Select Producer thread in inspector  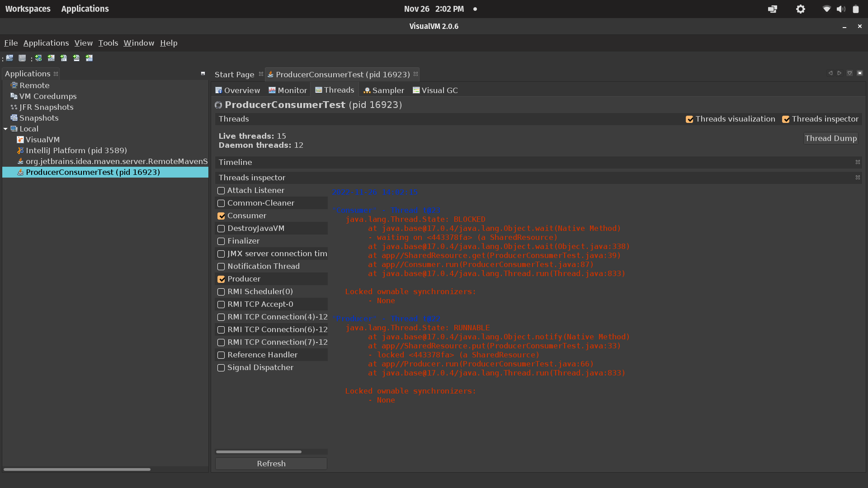coord(221,279)
